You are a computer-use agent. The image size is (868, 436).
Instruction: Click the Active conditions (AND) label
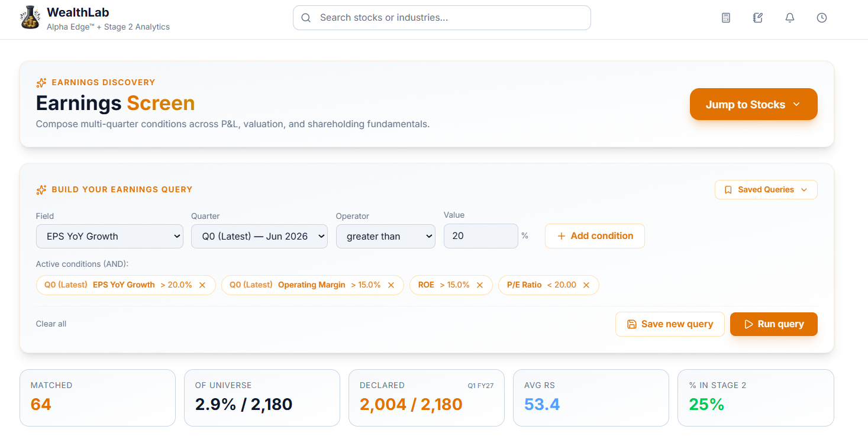pos(82,264)
